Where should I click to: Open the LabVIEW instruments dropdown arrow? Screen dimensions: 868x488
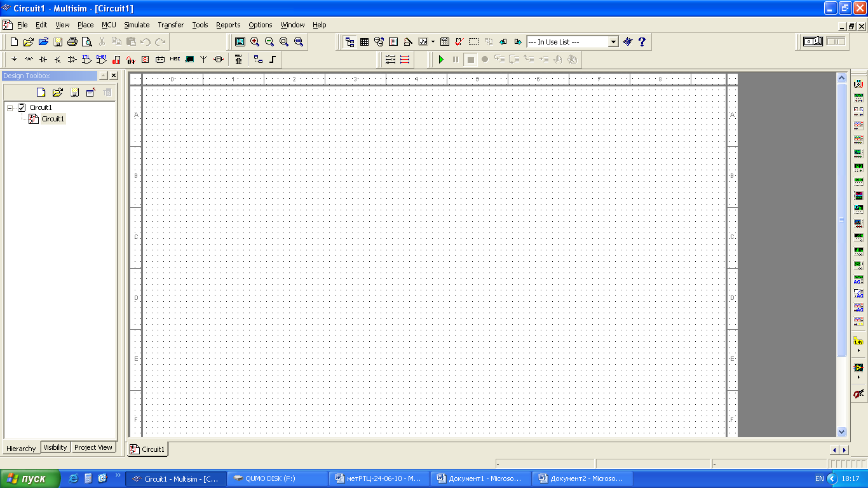tap(859, 377)
